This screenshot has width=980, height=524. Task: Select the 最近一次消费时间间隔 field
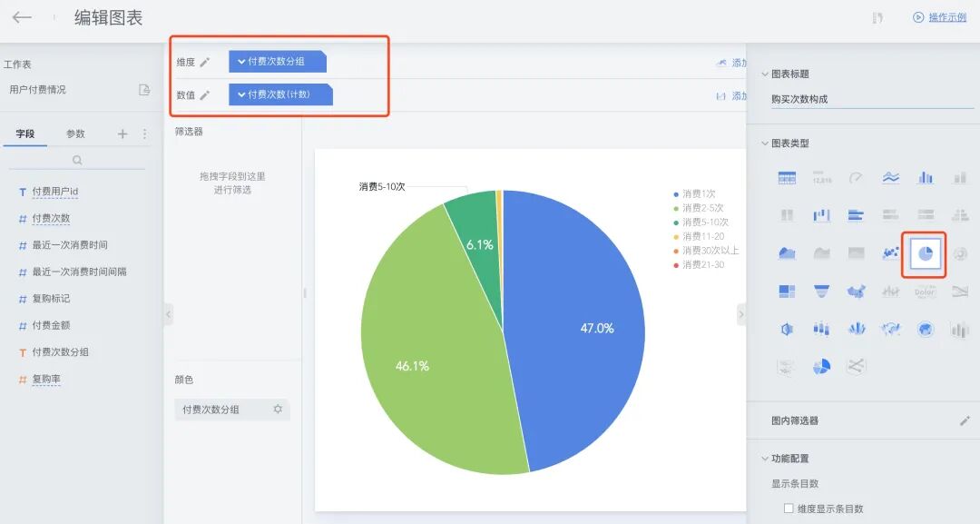(79, 272)
